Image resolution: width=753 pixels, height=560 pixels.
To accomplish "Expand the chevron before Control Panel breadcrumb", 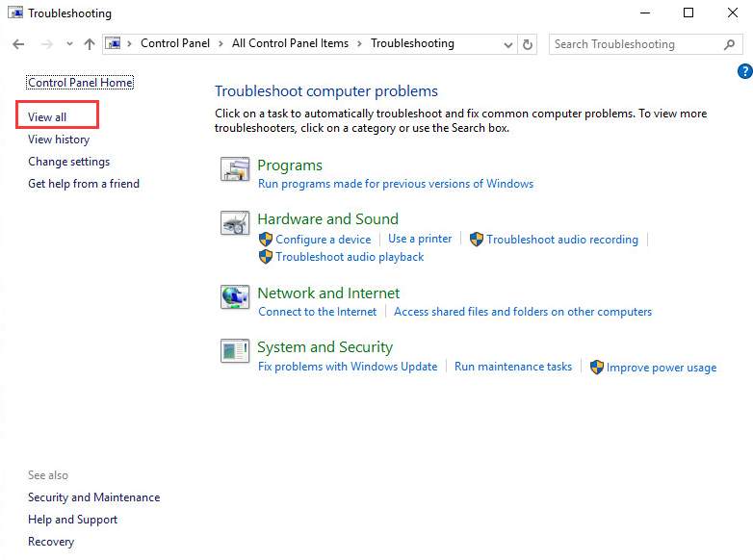I will click(129, 43).
